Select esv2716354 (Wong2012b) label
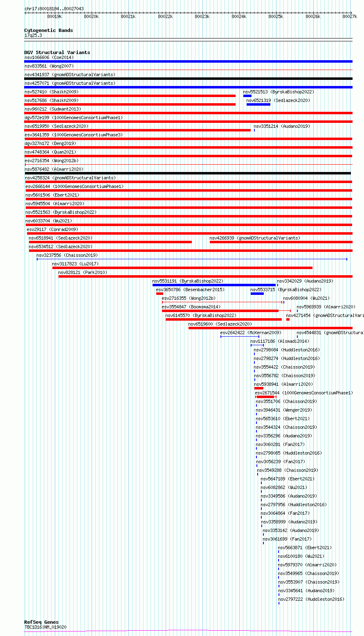Image resolution: width=364 pixels, height=636 pixels. [x=52, y=161]
